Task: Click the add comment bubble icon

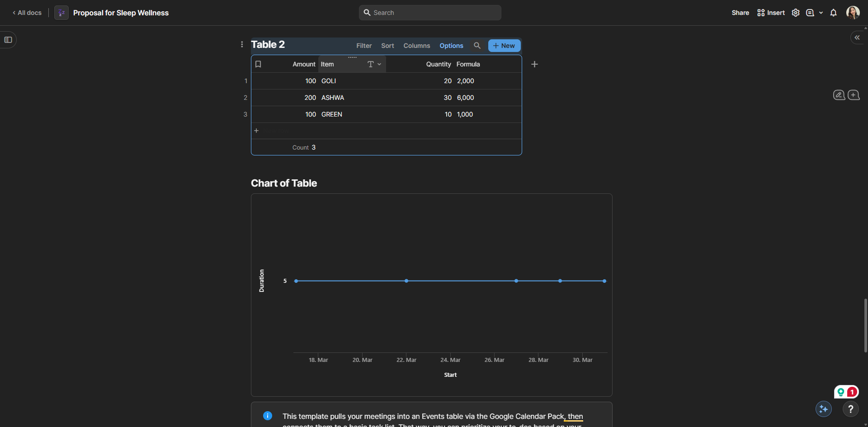Action: pyautogui.click(x=854, y=95)
